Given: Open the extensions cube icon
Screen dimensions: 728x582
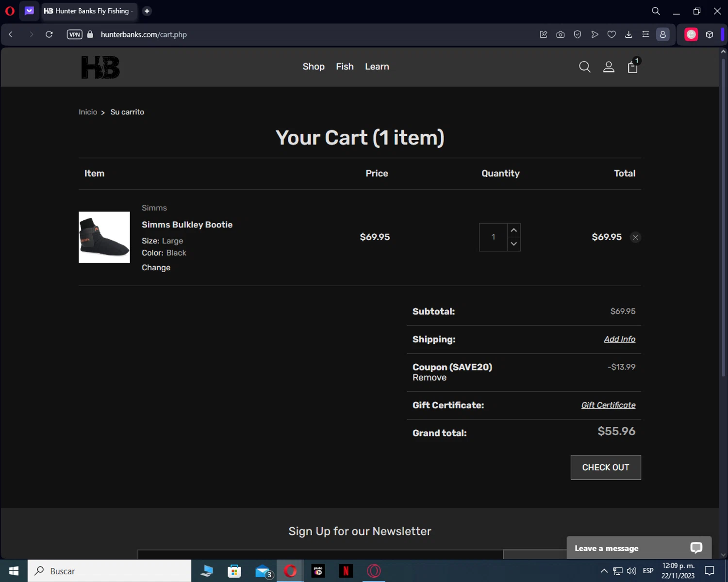Looking at the screenshot, I should pos(710,34).
